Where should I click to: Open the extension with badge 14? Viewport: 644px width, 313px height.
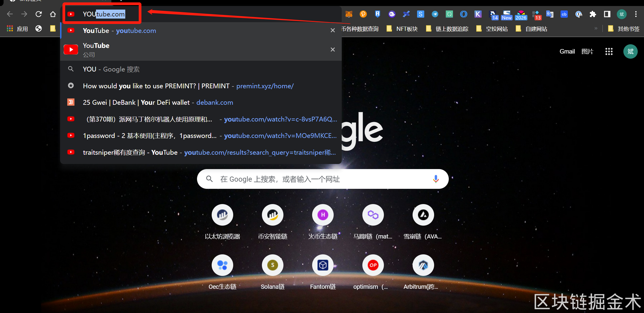(x=493, y=15)
